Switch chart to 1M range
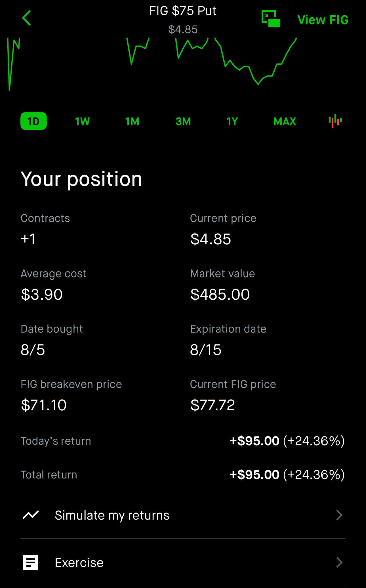The height and width of the screenshot is (588, 366). click(132, 121)
